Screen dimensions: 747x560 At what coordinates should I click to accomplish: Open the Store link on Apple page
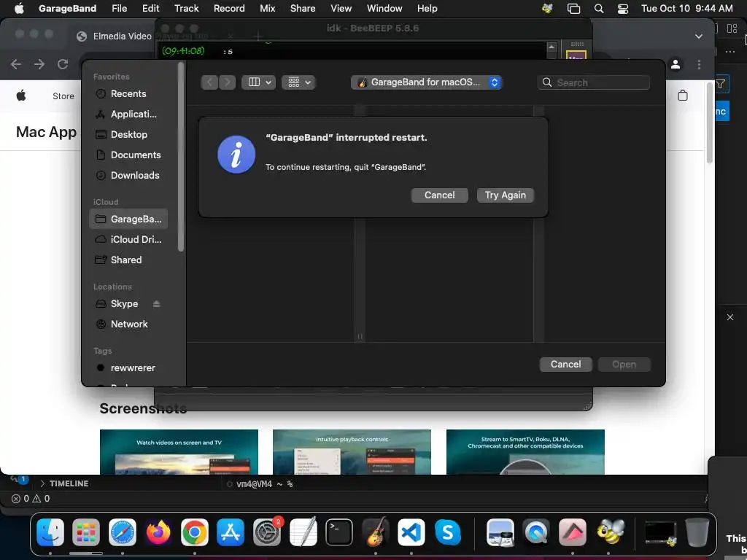click(63, 96)
